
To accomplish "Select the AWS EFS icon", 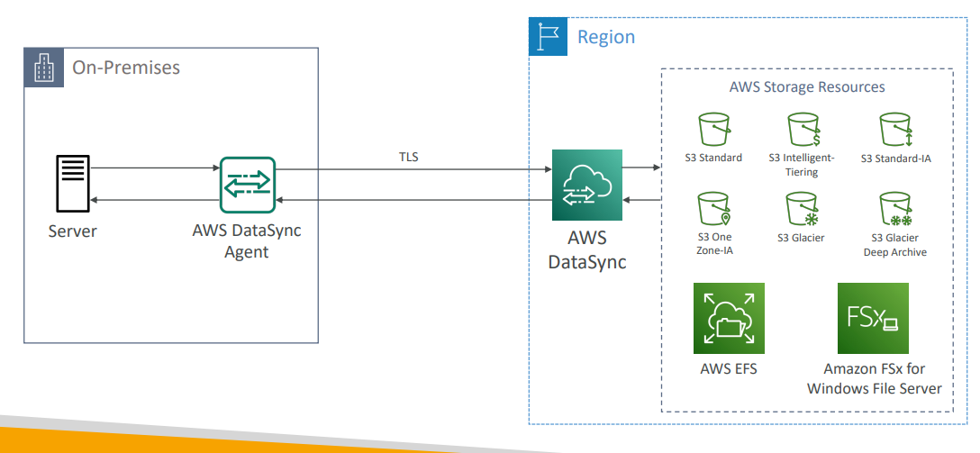I will [729, 318].
